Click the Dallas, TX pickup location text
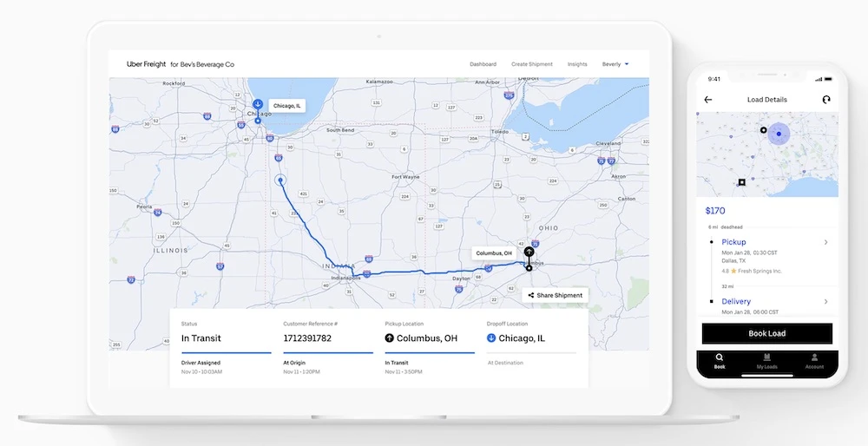 733,260
